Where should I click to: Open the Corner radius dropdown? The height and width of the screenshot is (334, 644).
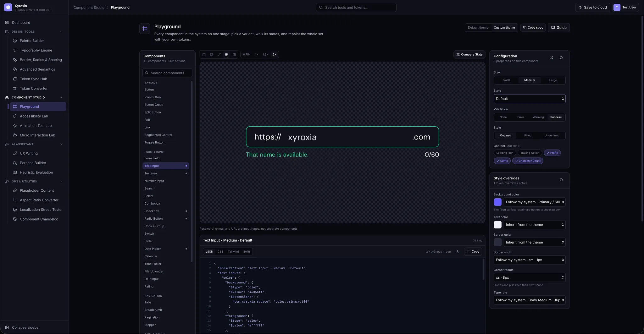530,278
